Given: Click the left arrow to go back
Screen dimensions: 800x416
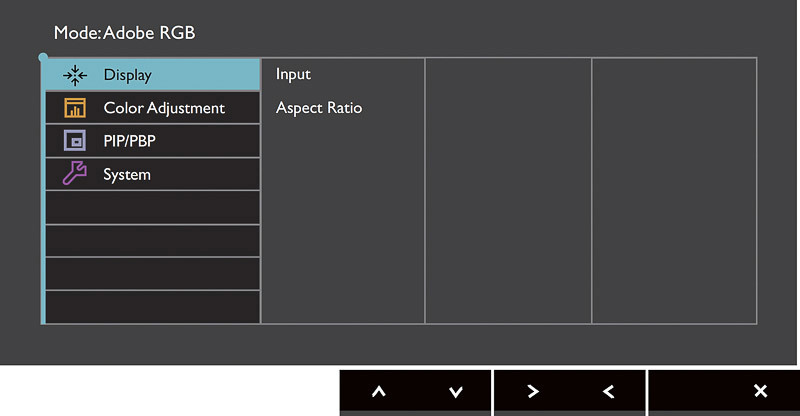Looking at the screenshot, I should [x=608, y=391].
